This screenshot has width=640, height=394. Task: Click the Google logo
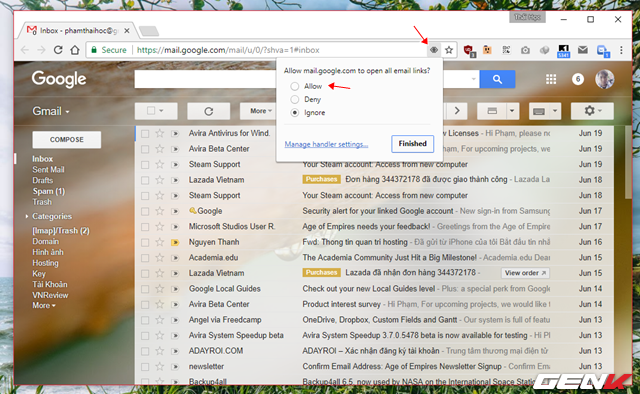59,79
